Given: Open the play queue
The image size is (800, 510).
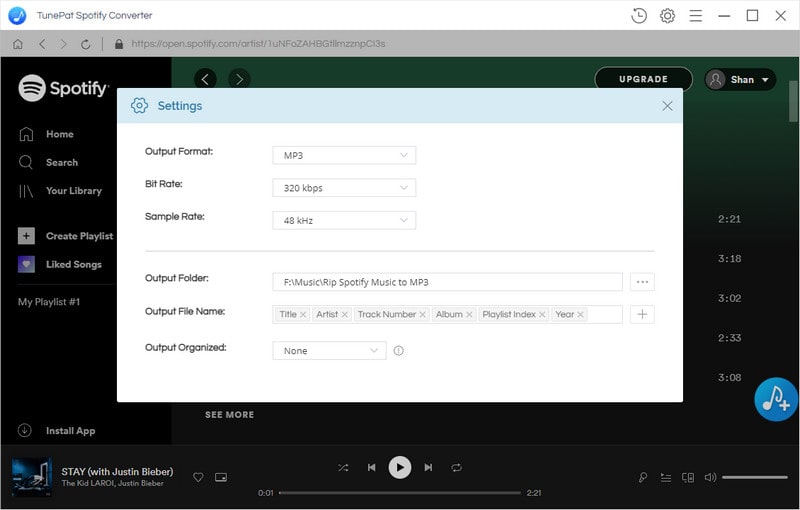Looking at the screenshot, I should [666, 477].
